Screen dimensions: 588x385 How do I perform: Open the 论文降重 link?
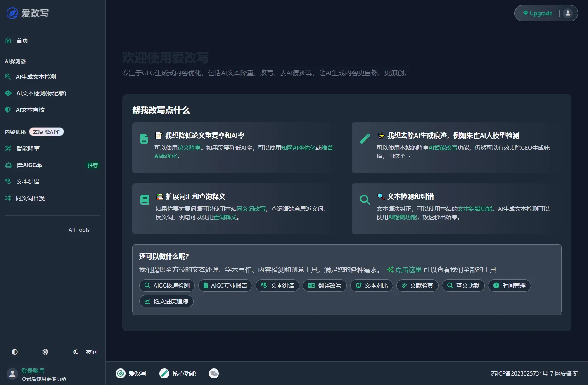coord(189,148)
